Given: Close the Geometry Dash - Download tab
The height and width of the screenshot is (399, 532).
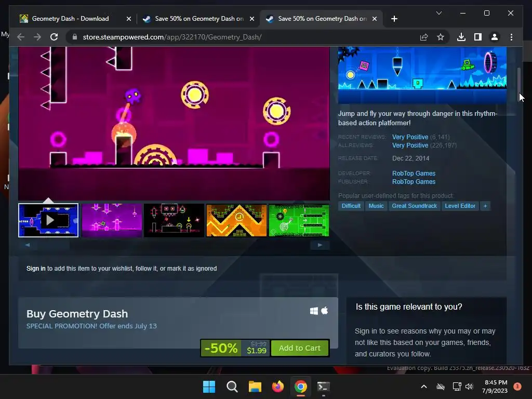Looking at the screenshot, I should pyautogui.click(x=129, y=19).
